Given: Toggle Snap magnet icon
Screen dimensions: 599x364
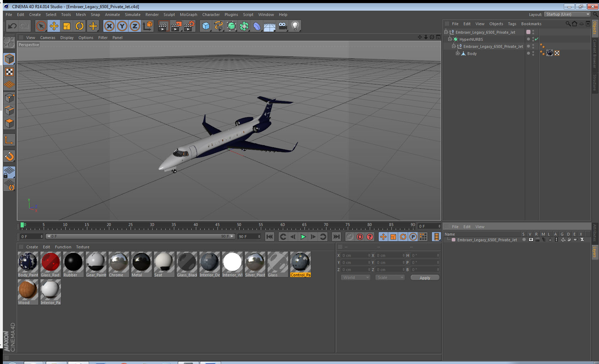Looking at the screenshot, I should (9, 156).
